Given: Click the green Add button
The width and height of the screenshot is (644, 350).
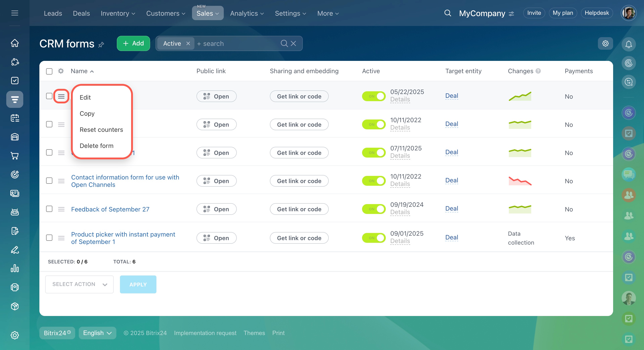Looking at the screenshot, I should pyautogui.click(x=133, y=43).
